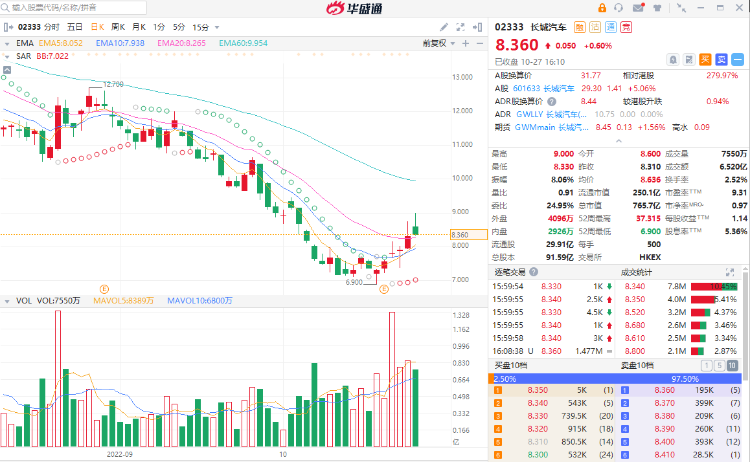Select depth level 1 toggle
Viewport: 750px width, 462px height.
706,366
